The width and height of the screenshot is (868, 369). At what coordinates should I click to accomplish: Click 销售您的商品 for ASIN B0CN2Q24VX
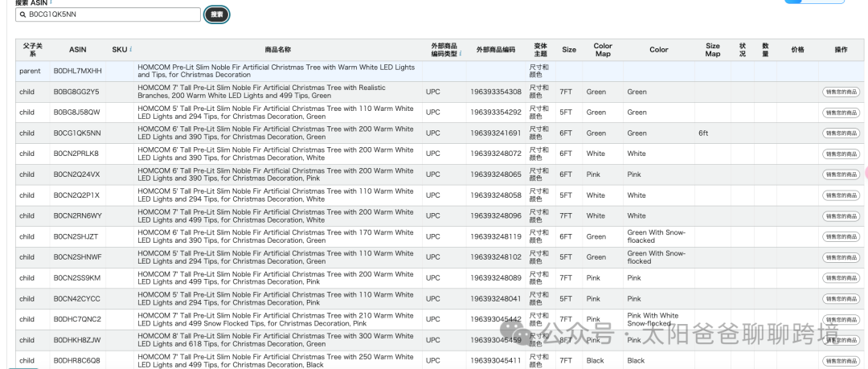tap(841, 174)
